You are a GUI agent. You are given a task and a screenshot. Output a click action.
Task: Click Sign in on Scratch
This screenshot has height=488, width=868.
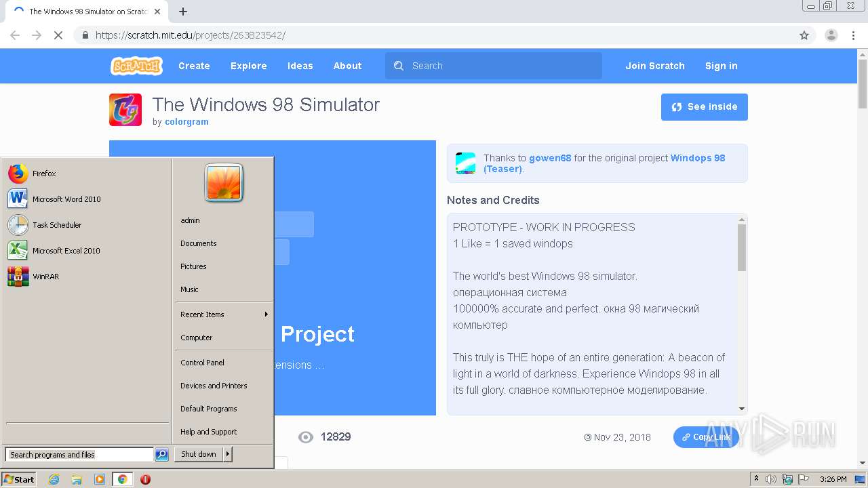tap(721, 66)
